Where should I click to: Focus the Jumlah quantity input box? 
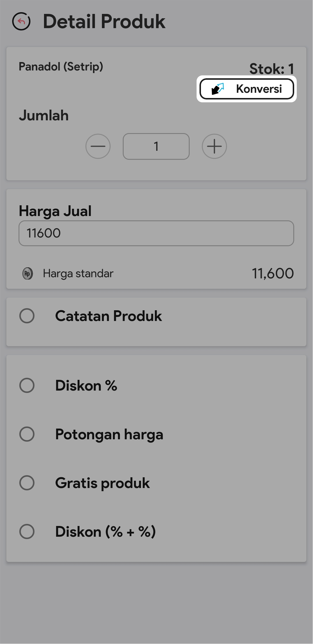(x=156, y=146)
